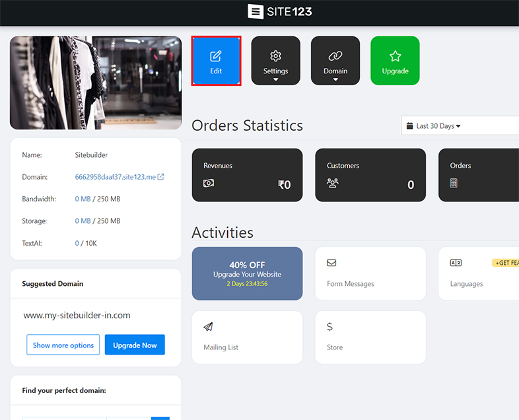
Task: Click the +GET FEATURE badge on Languages
Action: tap(505, 263)
